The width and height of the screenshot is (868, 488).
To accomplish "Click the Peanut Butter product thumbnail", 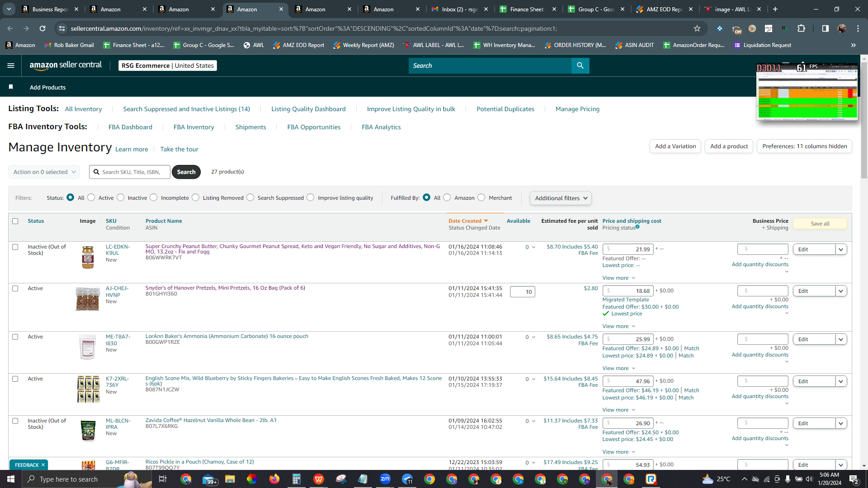I will (x=88, y=257).
